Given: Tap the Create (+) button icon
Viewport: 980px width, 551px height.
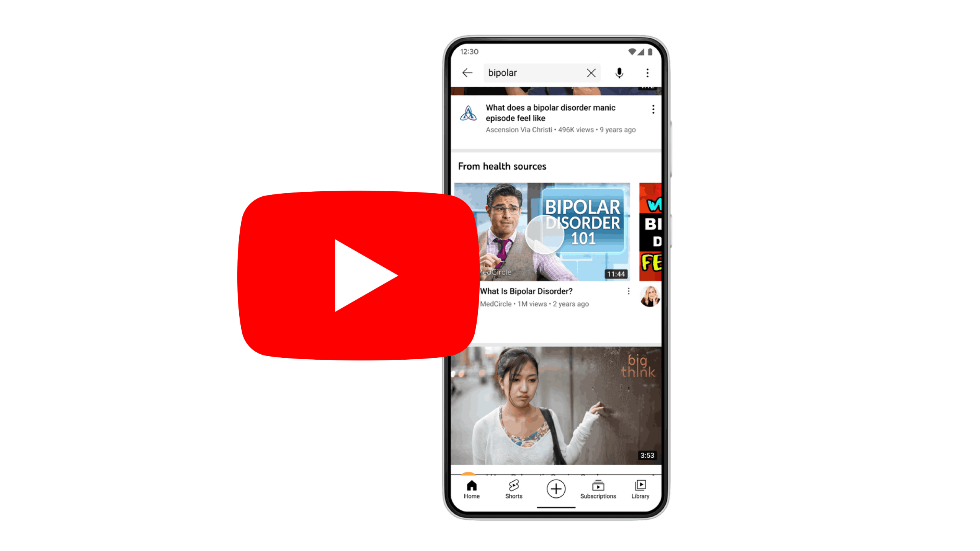Looking at the screenshot, I should [x=555, y=488].
